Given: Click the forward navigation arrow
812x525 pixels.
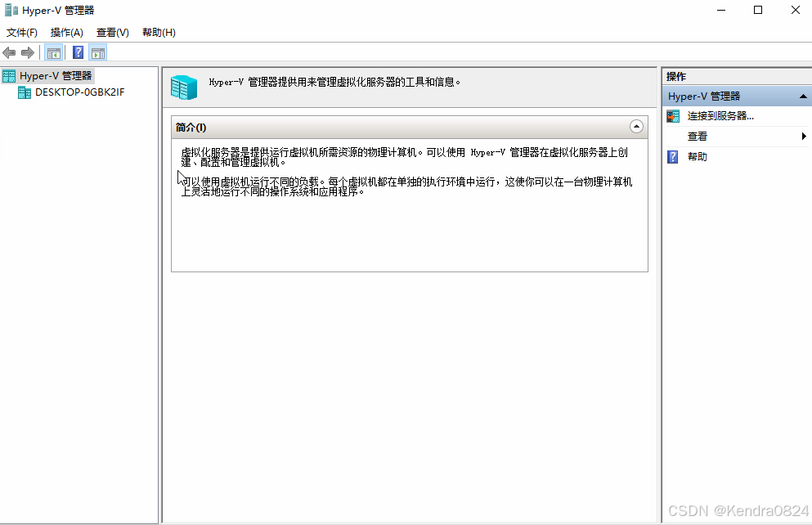Looking at the screenshot, I should point(27,52).
